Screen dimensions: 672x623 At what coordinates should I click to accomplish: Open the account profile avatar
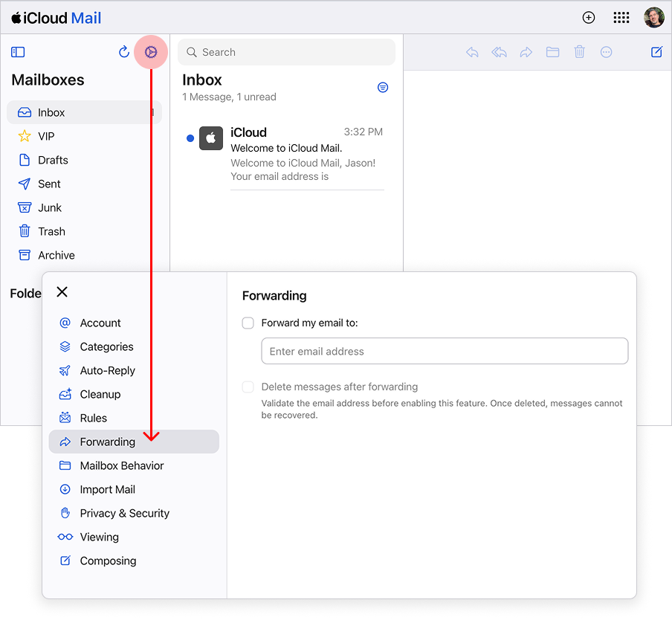pyautogui.click(x=654, y=18)
